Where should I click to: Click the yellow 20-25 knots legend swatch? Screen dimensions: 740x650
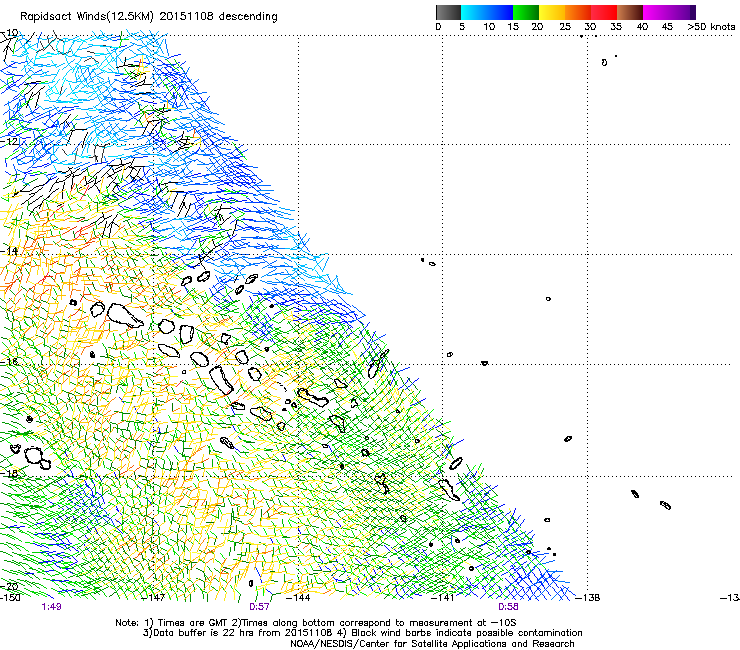point(552,12)
